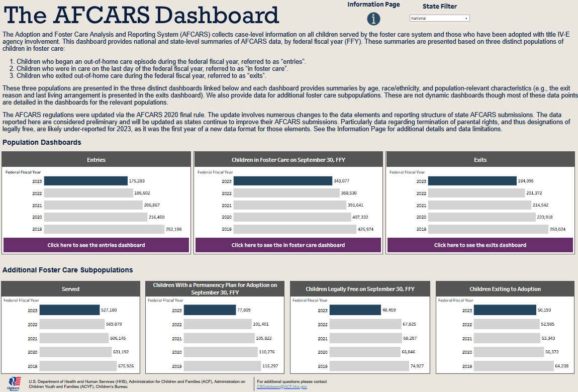Open the Information Page icon
Image resolution: width=578 pixels, height=392 pixels.
point(373,19)
